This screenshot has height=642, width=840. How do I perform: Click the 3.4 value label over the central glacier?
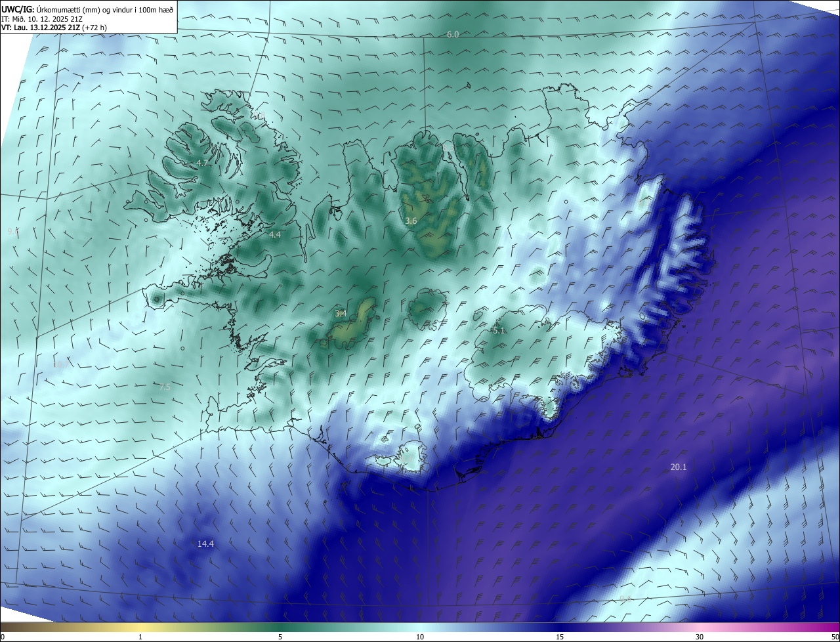341,314
